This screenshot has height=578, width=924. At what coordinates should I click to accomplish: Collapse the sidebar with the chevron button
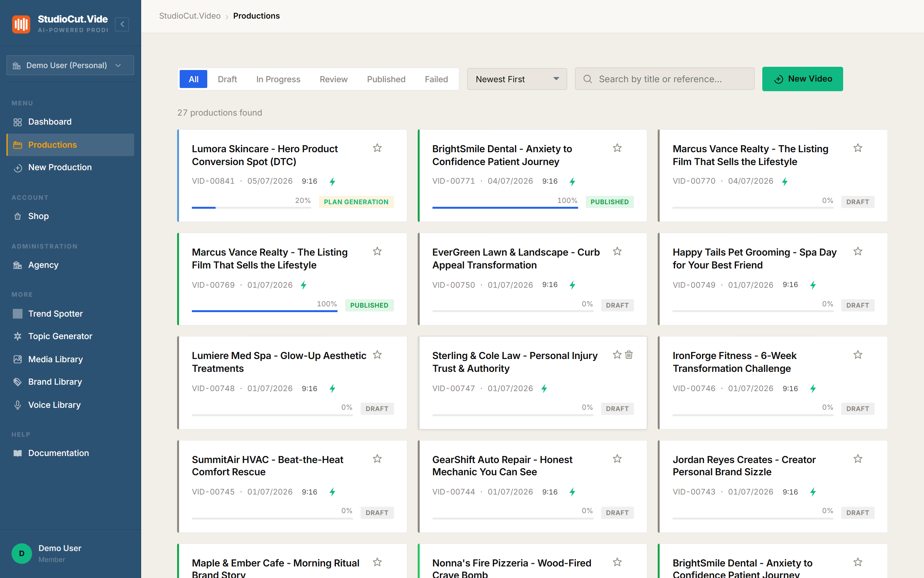coord(122,24)
